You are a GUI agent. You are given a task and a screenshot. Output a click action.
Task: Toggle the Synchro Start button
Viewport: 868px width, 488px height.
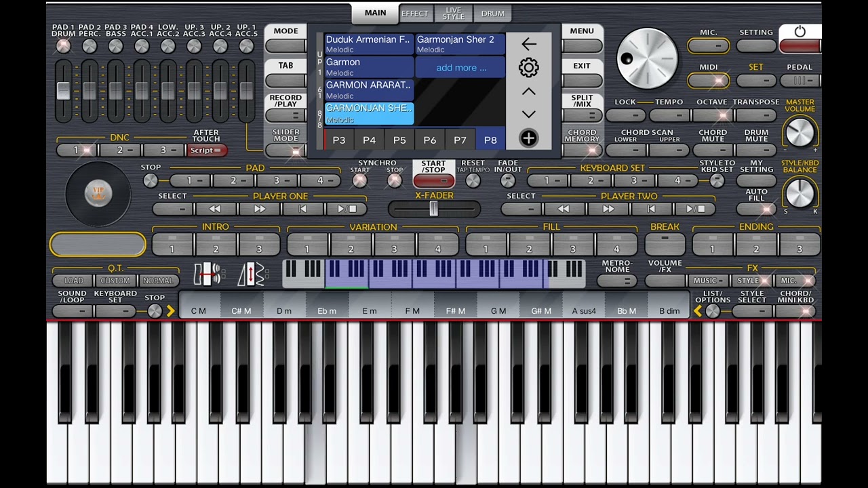tap(360, 181)
